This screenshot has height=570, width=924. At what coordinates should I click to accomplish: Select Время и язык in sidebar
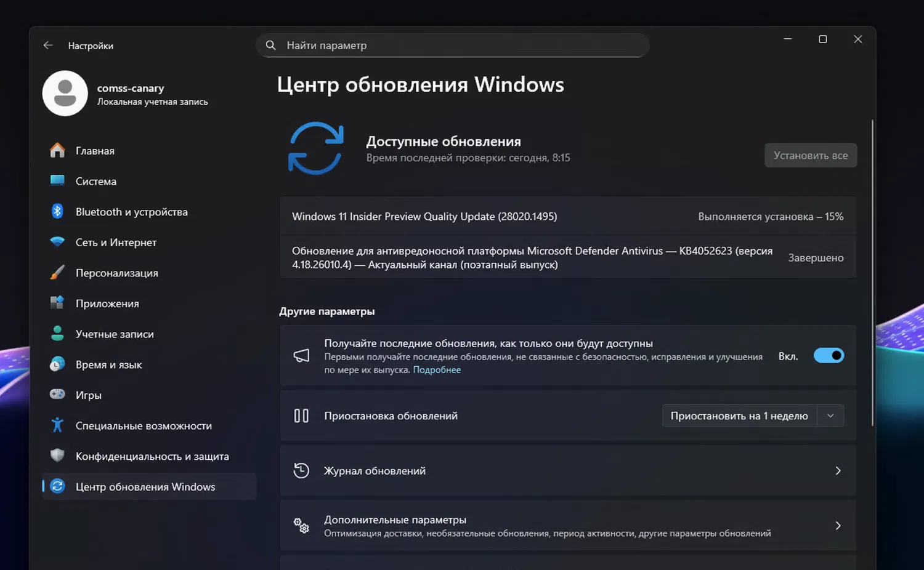coord(109,364)
